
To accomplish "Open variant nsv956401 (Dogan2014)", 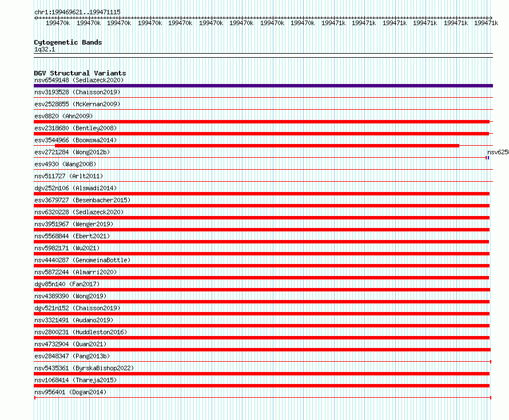I will click(x=70, y=392).
